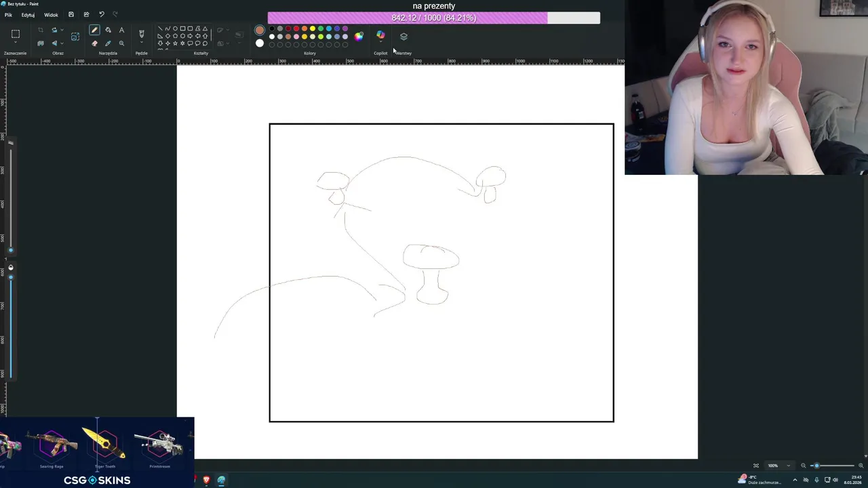
Task: Open the shape fill dropdown
Action: [227, 43]
